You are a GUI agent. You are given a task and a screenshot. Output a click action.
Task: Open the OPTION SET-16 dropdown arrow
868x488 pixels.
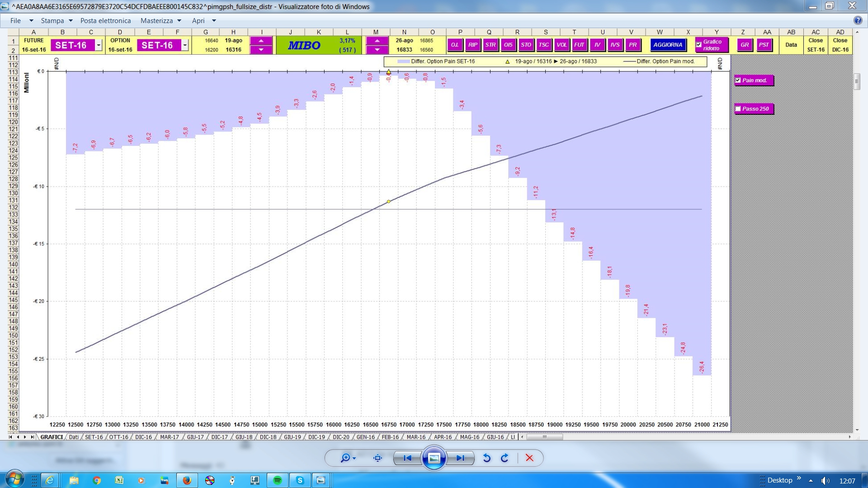pyautogui.click(x=185, y=45)
